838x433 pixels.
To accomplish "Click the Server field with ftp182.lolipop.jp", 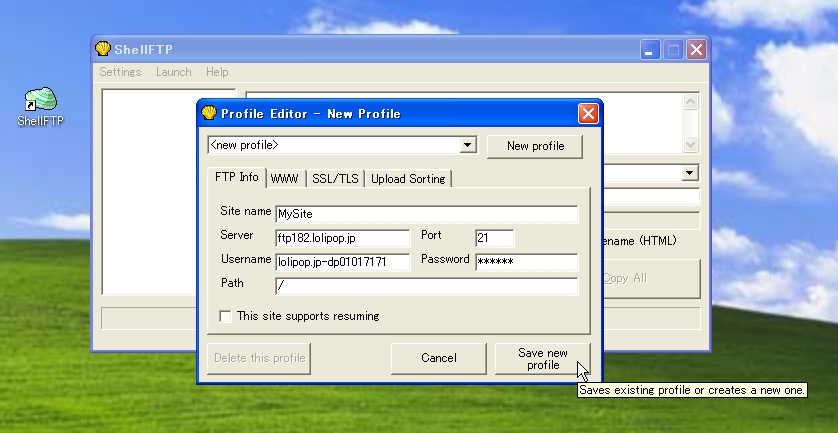I will 343,238.
